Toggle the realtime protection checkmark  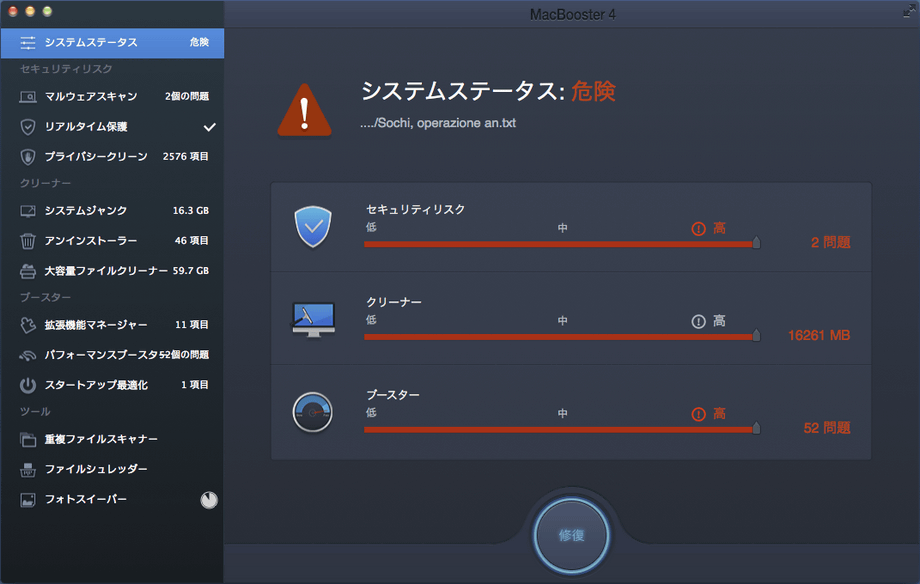click(210, 127)
